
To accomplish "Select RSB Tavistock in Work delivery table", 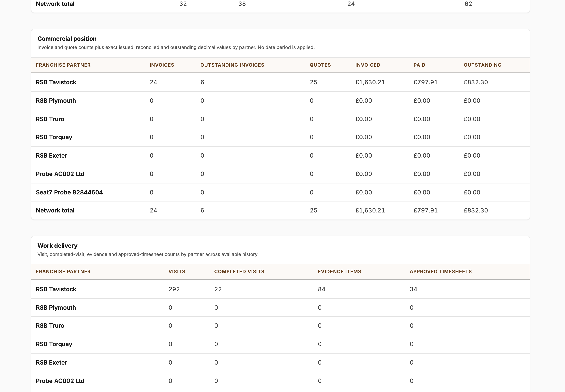I will tap(56, 289).
